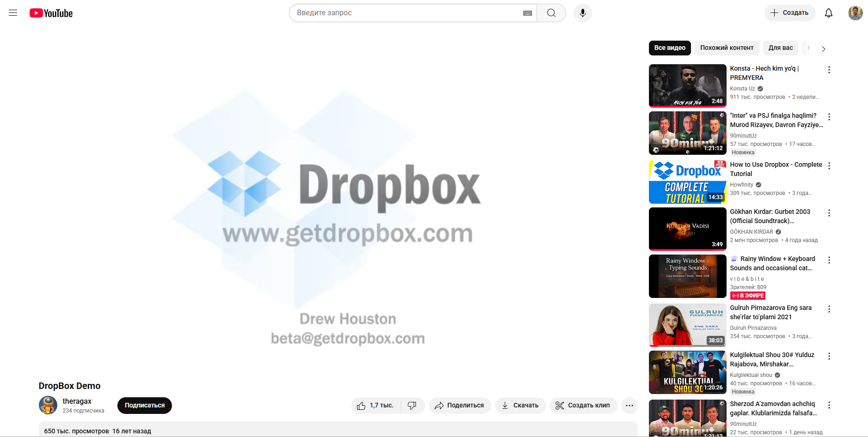Select the "Для вас" filter chip
The image size is (868, 437).
(781, 48)
